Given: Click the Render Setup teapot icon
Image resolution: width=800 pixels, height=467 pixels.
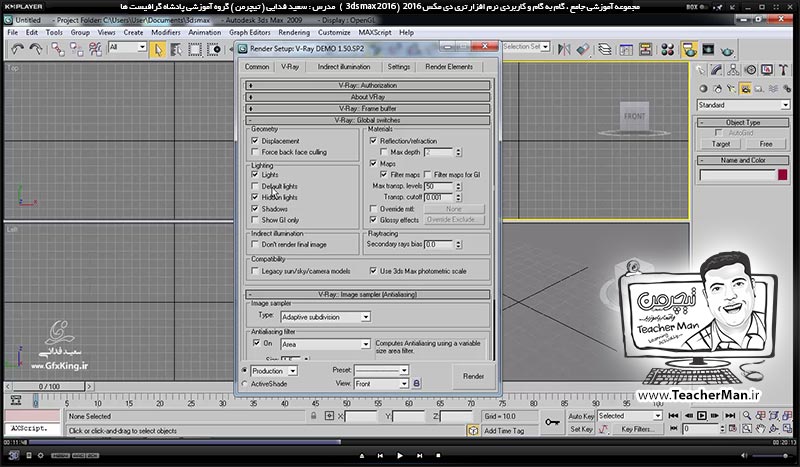Looking at the screenshot, I should pos(689,49).
